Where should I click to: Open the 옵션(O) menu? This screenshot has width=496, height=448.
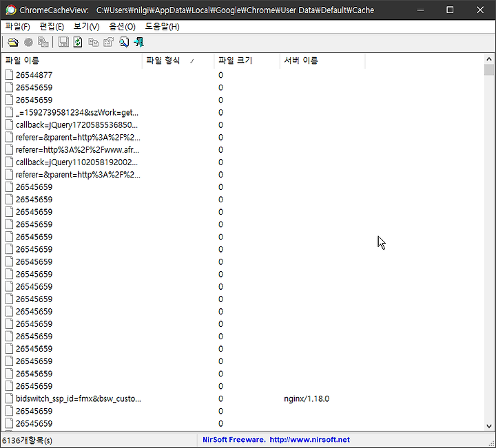pyautogui.click(x=122, y=27)
